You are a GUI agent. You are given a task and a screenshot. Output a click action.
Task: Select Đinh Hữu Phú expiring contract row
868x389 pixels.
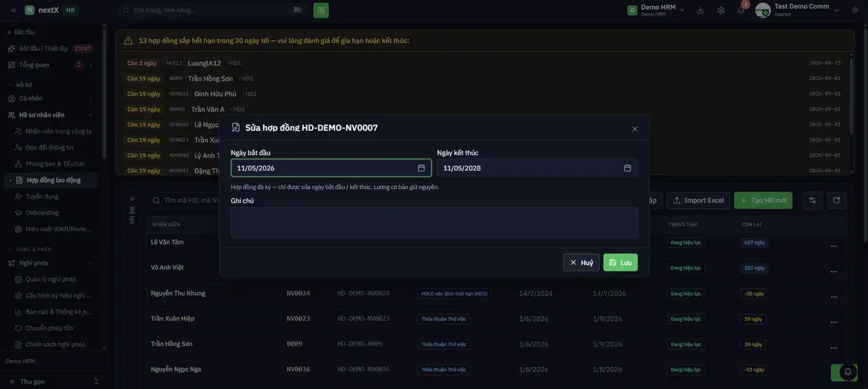tap(484, 94)
